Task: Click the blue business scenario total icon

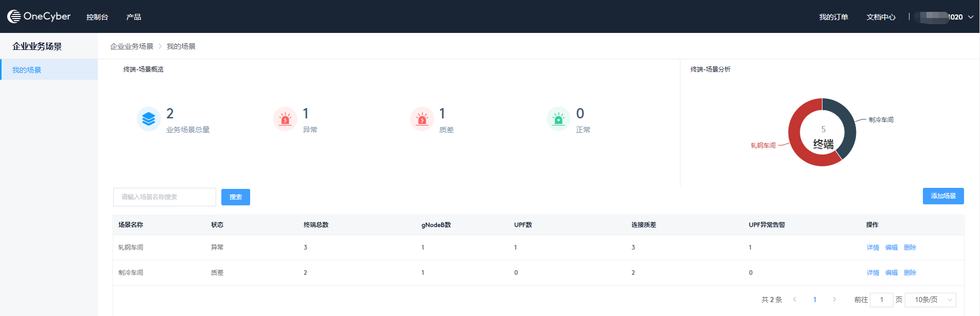Action: [149, 119]
